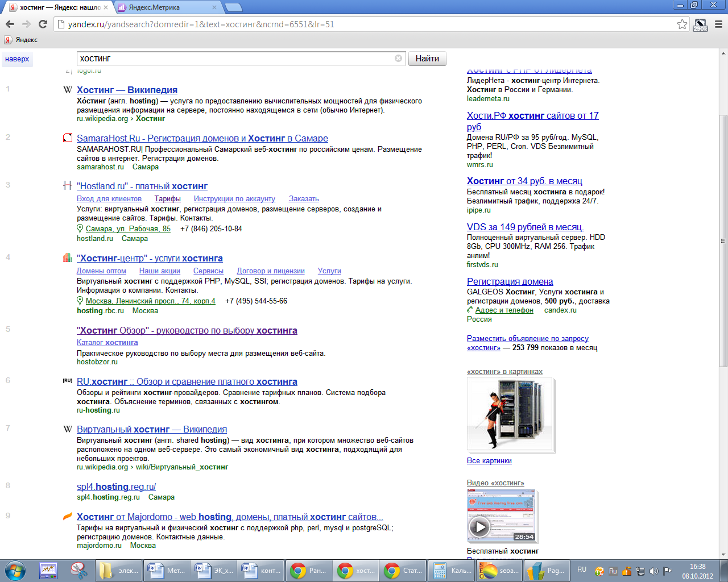Screen dimensions: 728x582
Task: Click map pin icon beside Москва, Ленинский просп.
Action: (x=80, y=301)
